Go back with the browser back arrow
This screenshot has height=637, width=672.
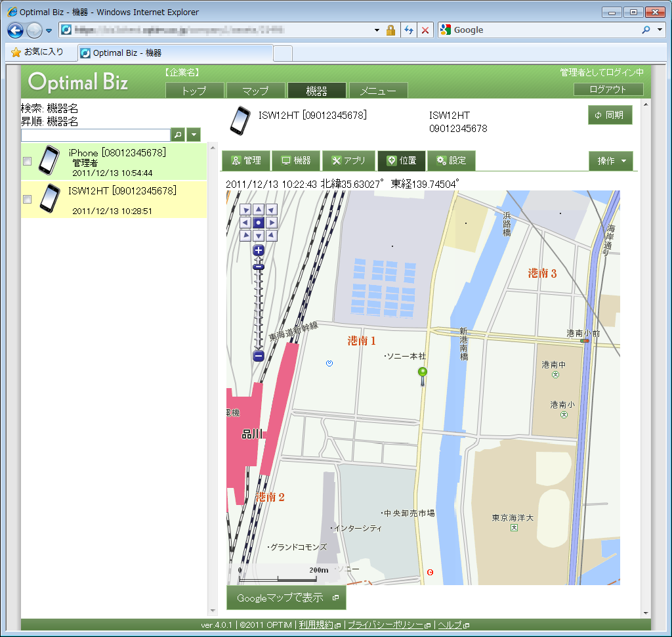pos(16,30)
